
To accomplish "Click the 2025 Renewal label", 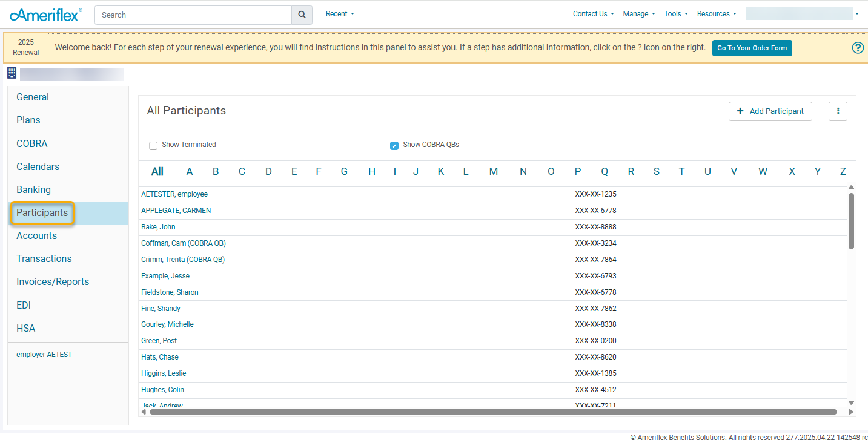I will (x=26, y=48).
